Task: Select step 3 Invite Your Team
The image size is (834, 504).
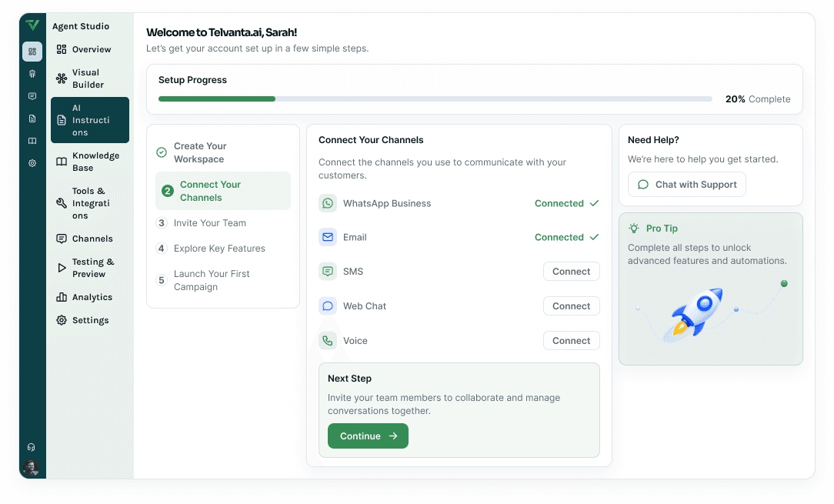Action: point(223,223)
